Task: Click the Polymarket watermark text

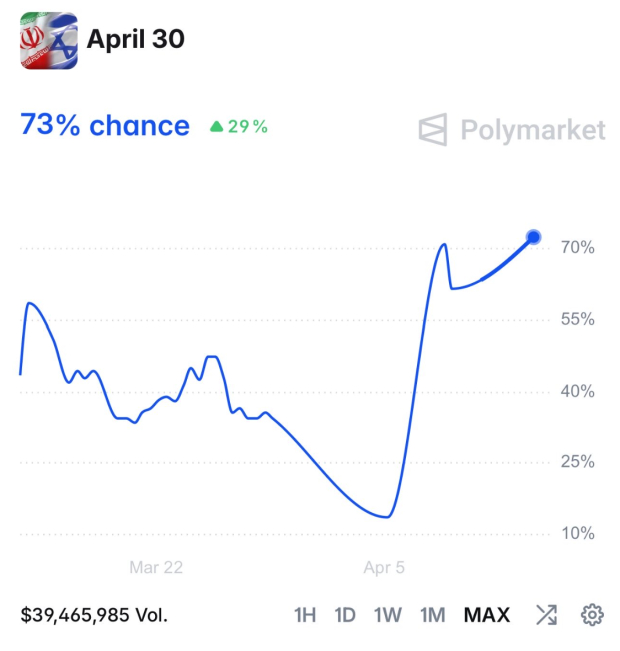Action: point(532,130)
